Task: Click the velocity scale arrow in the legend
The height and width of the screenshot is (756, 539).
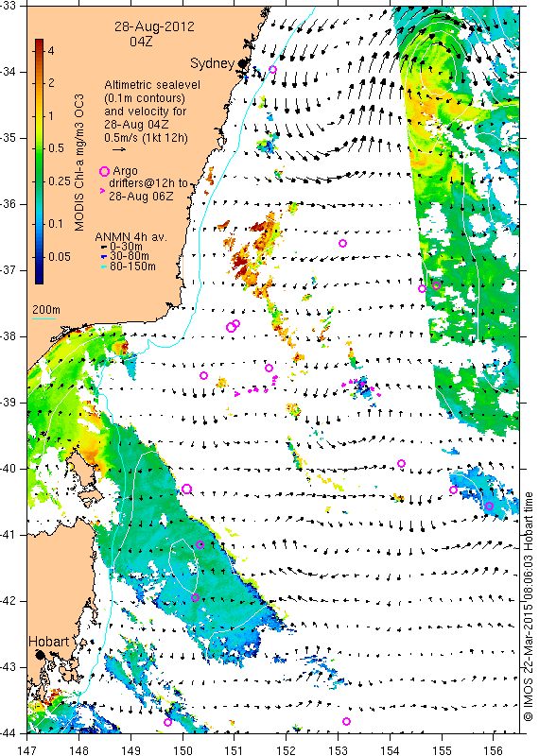Action: coord(119,149)
